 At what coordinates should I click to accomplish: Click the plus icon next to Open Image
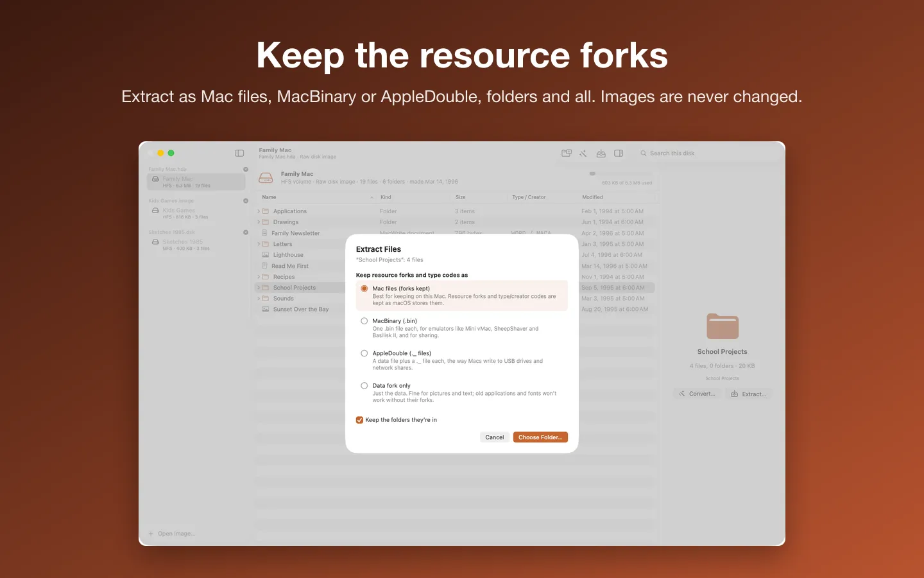[x=151, y=534]
